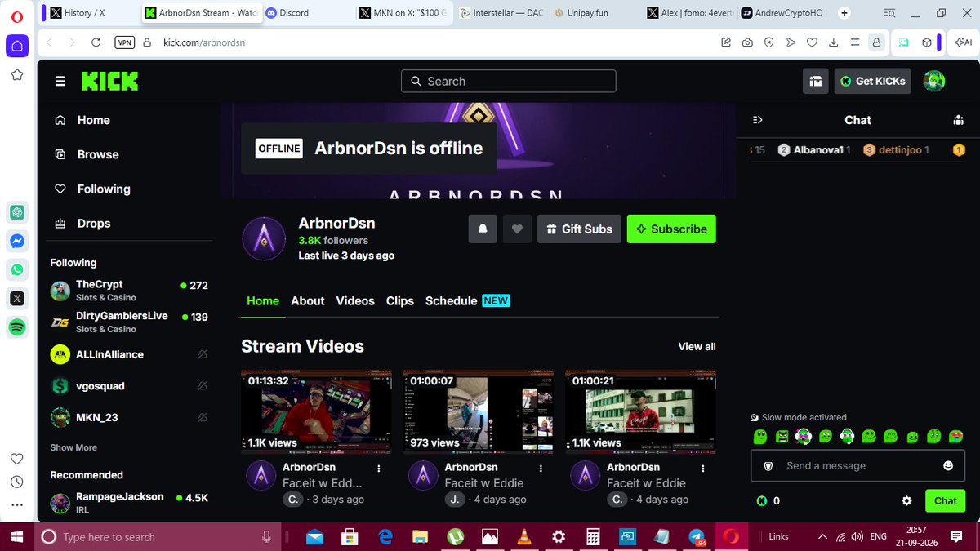Screen dimensions: 980x551
Task: Open RampageJackson recommended channel
Action: point(129,502)
